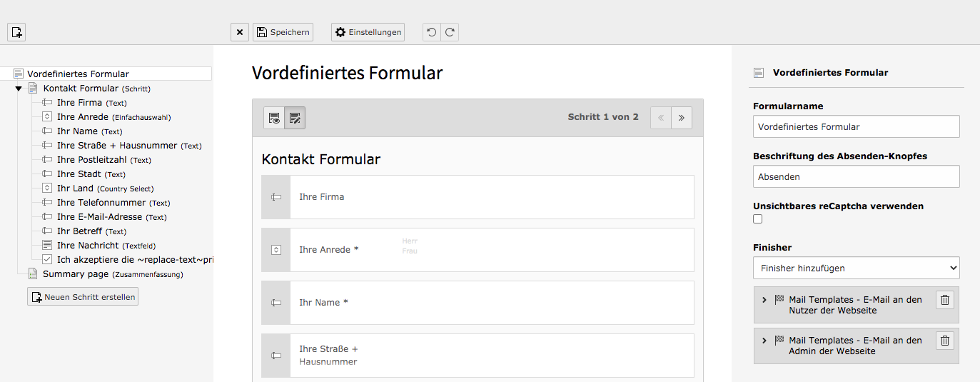This screenshot has width=980, height=382.
Task: Click the new form page icon at top left
Action: (16, 32)
